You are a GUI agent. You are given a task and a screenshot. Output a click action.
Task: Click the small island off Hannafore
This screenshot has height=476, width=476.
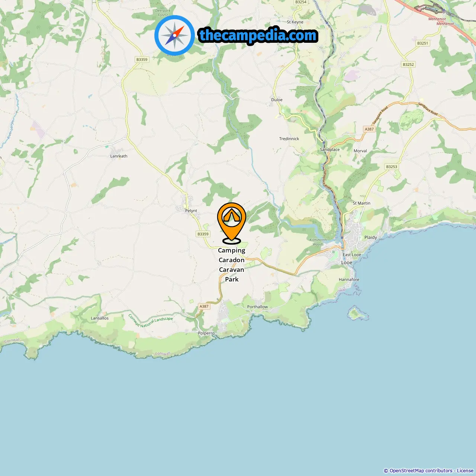[358, 313]
